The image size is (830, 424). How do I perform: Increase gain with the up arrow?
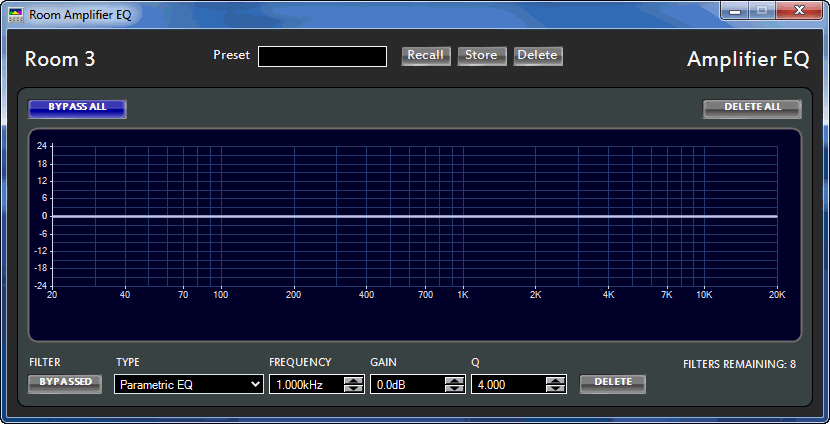(x=454, y=380)
